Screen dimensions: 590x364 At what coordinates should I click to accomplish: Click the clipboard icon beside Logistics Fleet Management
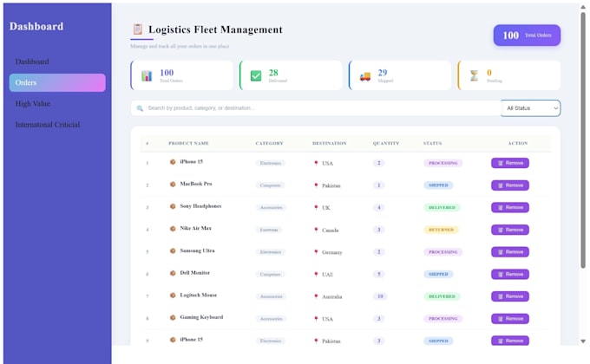tap(138, 29)
